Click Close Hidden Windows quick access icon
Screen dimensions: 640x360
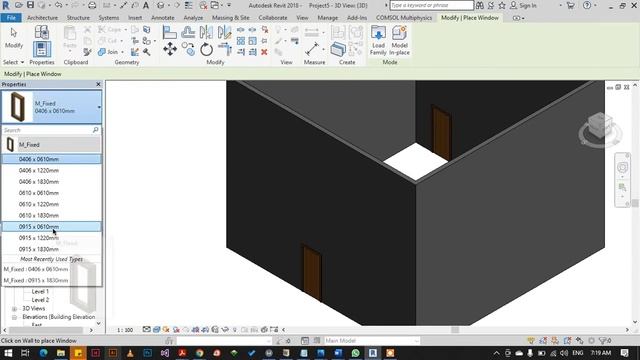coord(203,5)
